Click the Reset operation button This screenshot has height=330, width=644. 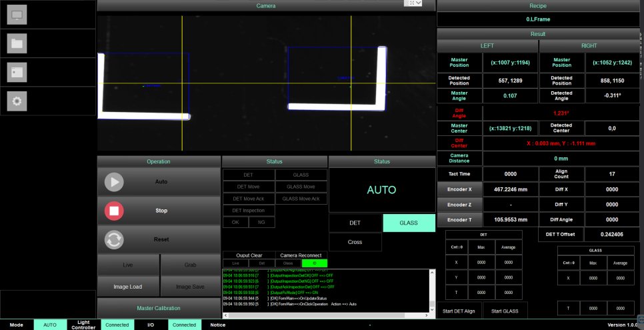point(159,239)
